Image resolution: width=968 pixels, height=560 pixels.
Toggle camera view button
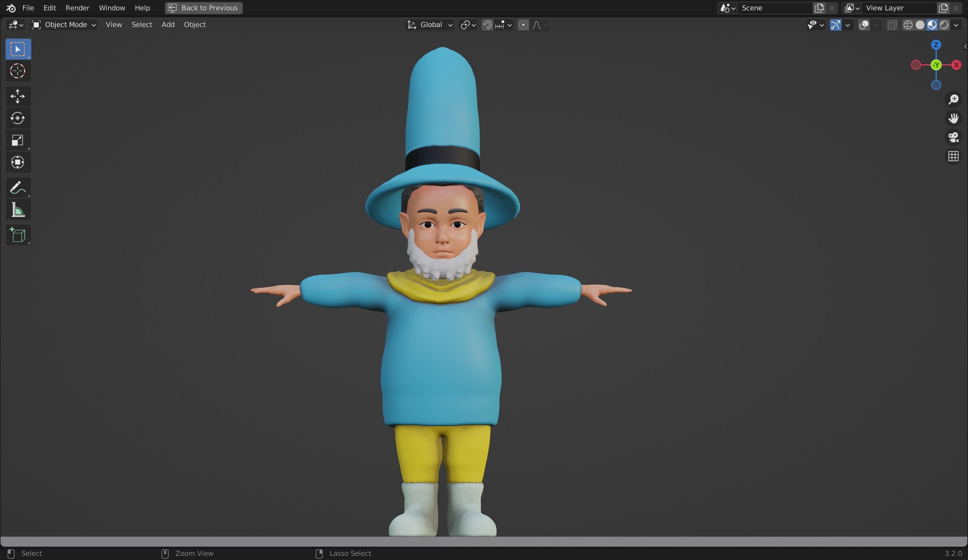pos(954,138)
